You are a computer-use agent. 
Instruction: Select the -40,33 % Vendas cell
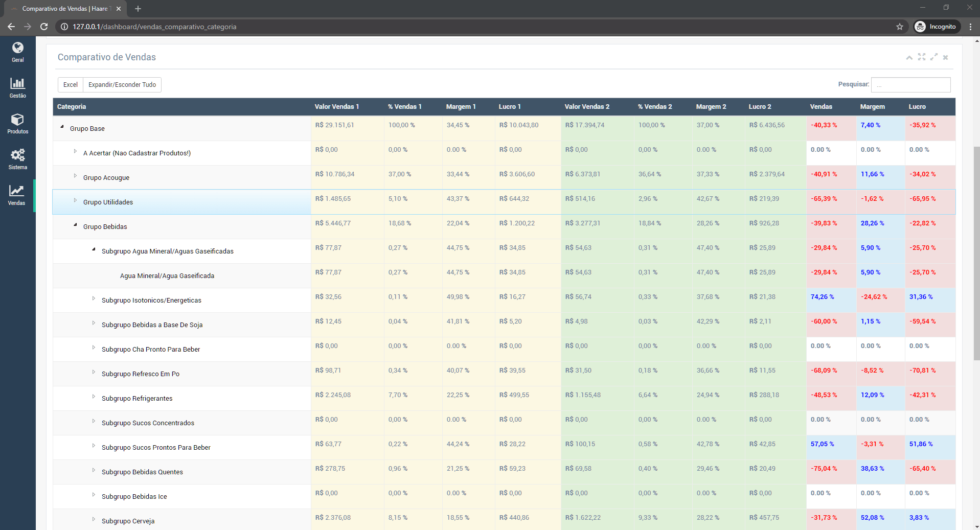[x=831, y=129]
